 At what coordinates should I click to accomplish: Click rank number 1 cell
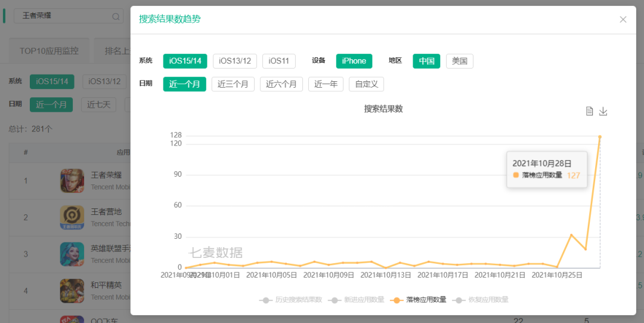pyautogui.click(x=26, y=181)
